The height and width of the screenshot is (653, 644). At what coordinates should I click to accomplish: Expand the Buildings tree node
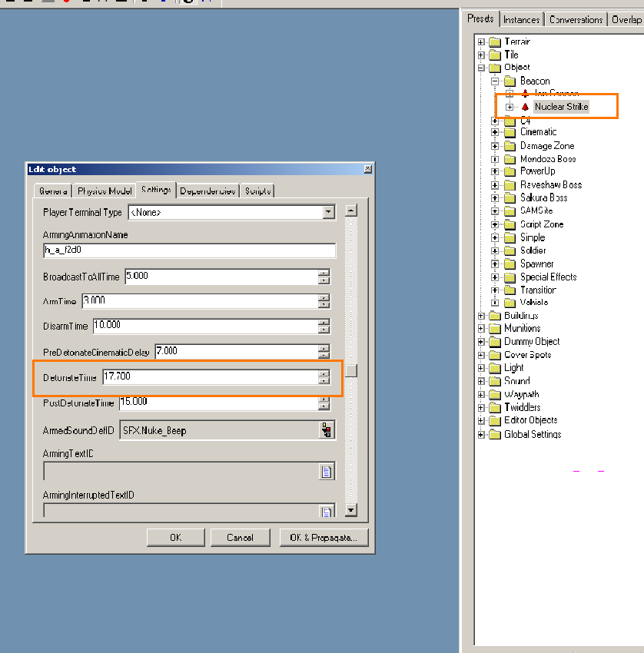(x=481, y=316)
